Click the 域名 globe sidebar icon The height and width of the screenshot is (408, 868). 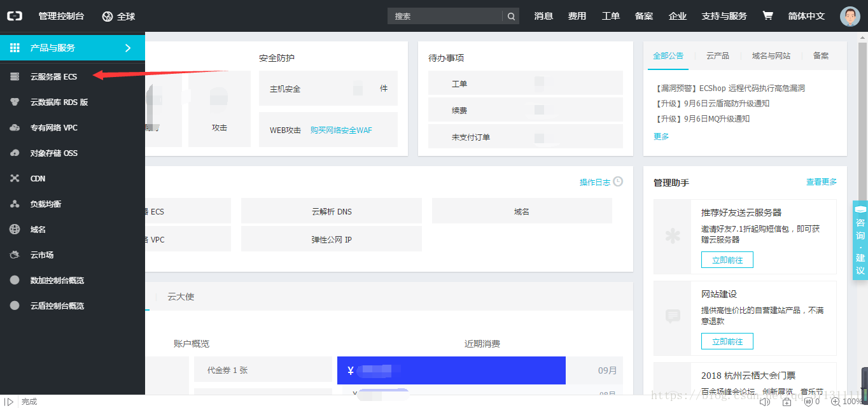point(15,229)
